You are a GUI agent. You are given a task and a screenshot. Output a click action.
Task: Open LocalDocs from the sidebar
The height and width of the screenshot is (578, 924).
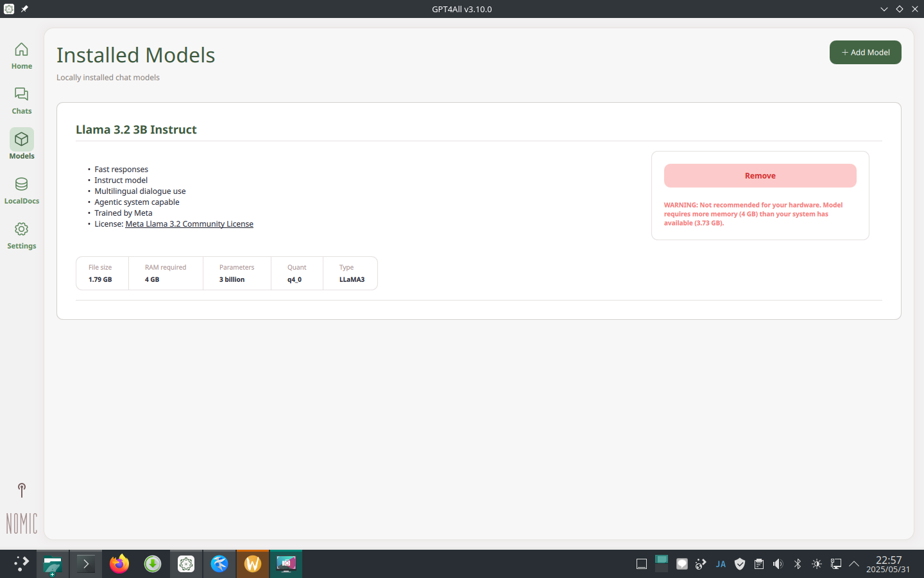(x=21, y=191)
